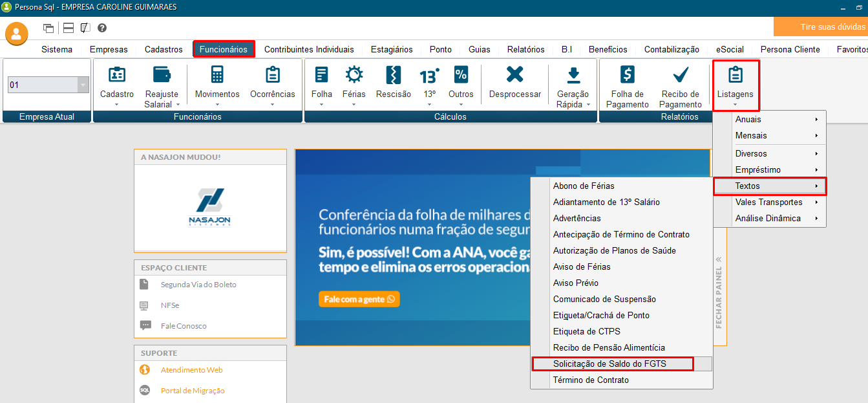Viewport: 868px width, 403px height.
Task: Switch to the Empresas tab
Action: 109,49
